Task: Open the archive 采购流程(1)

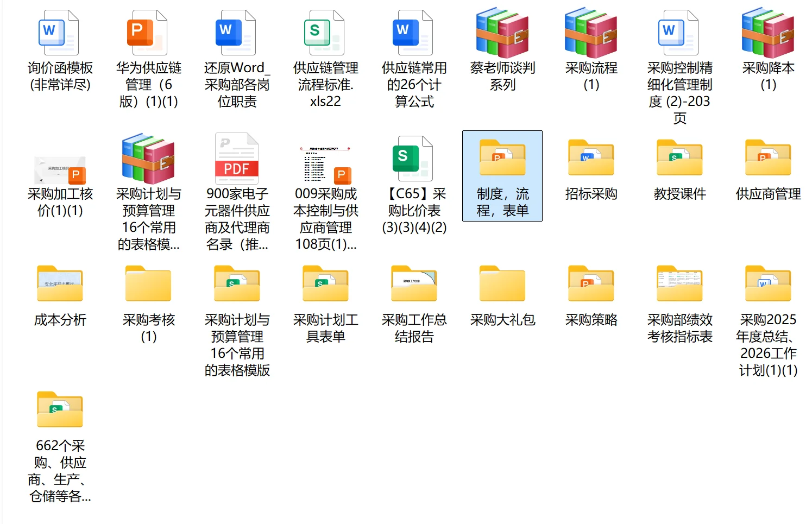Action: pyautogui.click(x=590, y=34)
